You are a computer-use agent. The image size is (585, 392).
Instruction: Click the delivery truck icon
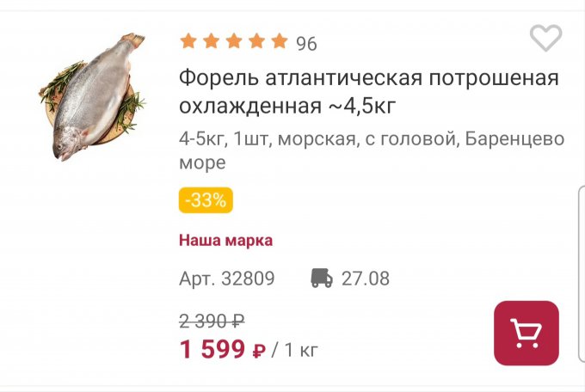coord(322,278)
